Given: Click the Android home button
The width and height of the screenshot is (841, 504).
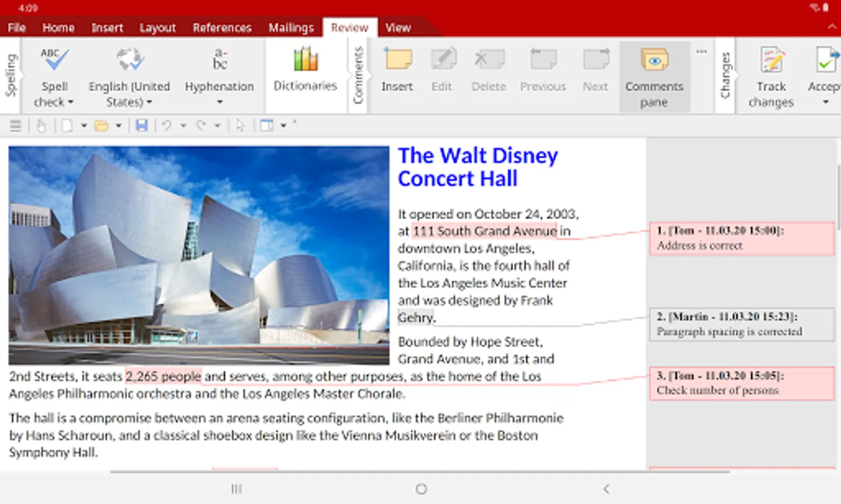Looking at the screenshot, I should point(421,489).
